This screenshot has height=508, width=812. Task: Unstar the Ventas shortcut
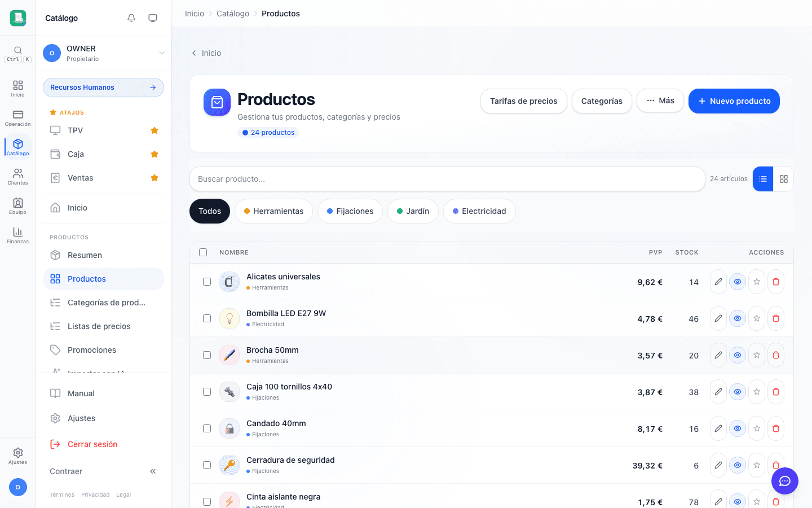pyautogui.click(x=155, y=178)
